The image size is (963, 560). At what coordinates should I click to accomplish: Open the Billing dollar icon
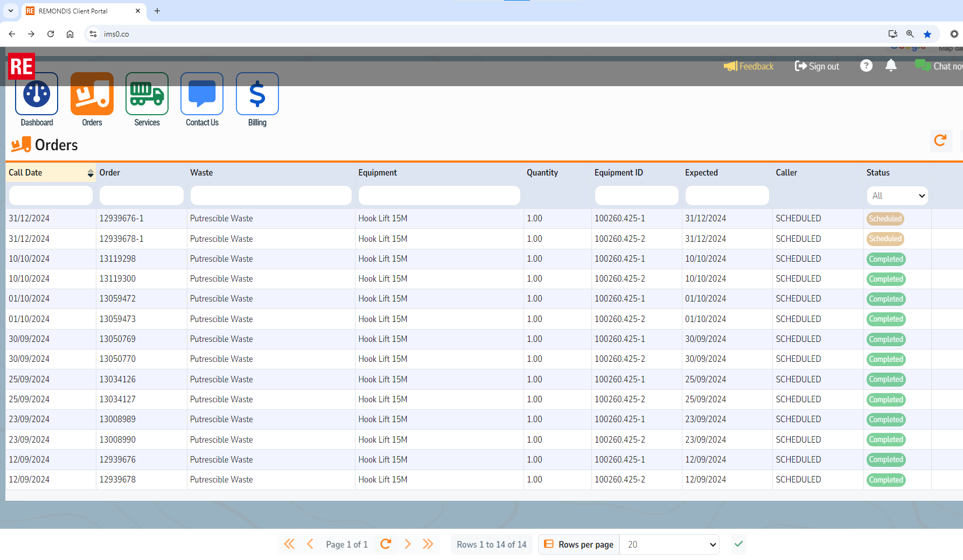[257, 94]
